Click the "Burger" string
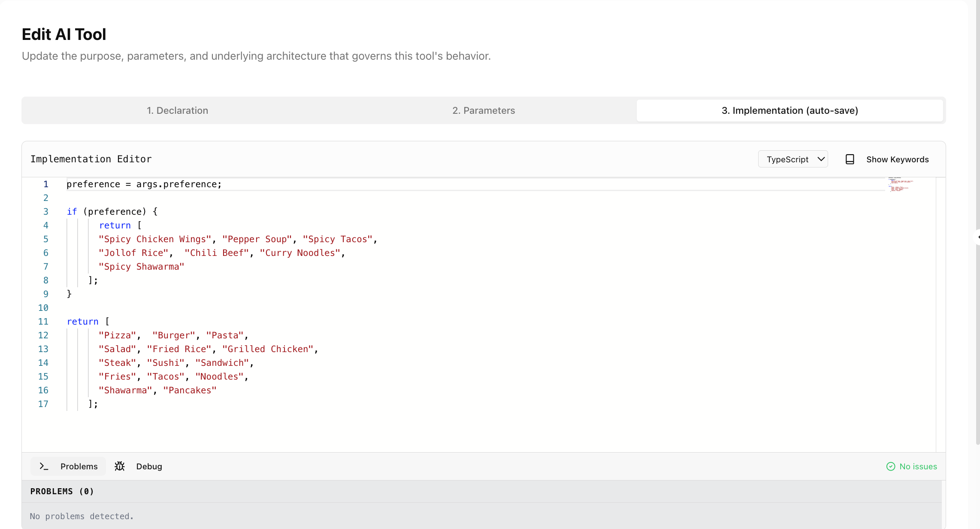This screenshot has width=980, height=529. [174, 335]
